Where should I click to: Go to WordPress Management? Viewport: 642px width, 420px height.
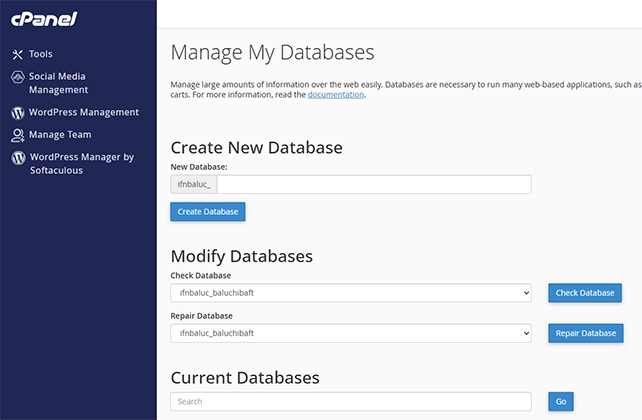pos(84,112)
